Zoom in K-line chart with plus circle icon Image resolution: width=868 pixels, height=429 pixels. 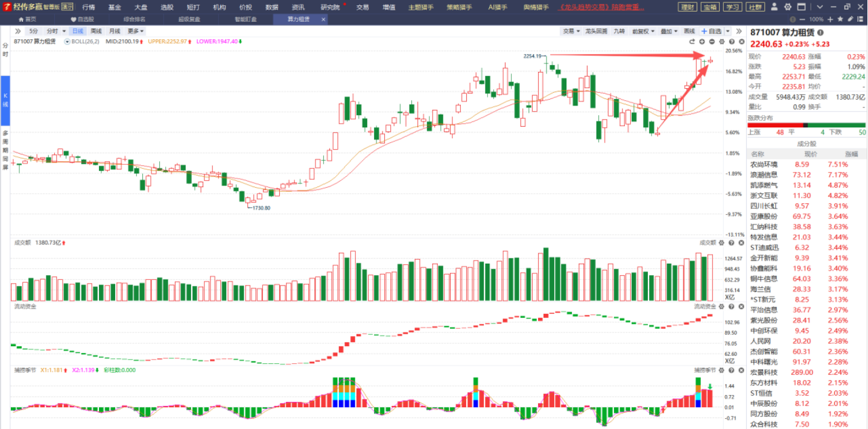(702, 42)
